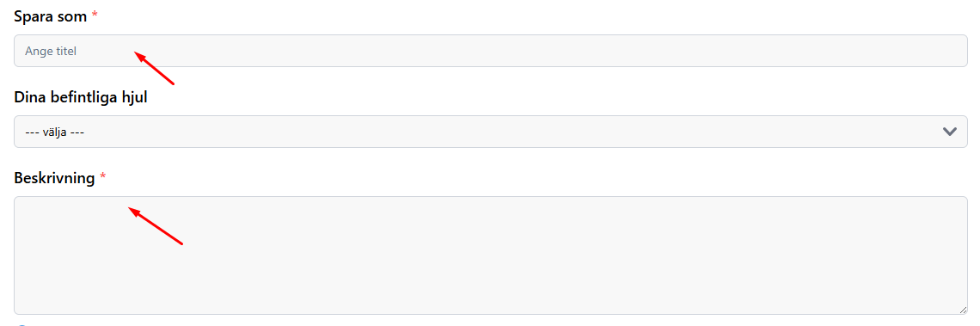Click the red asterisk beside Spara som
The image size is (980, 326).
(95, 17)
